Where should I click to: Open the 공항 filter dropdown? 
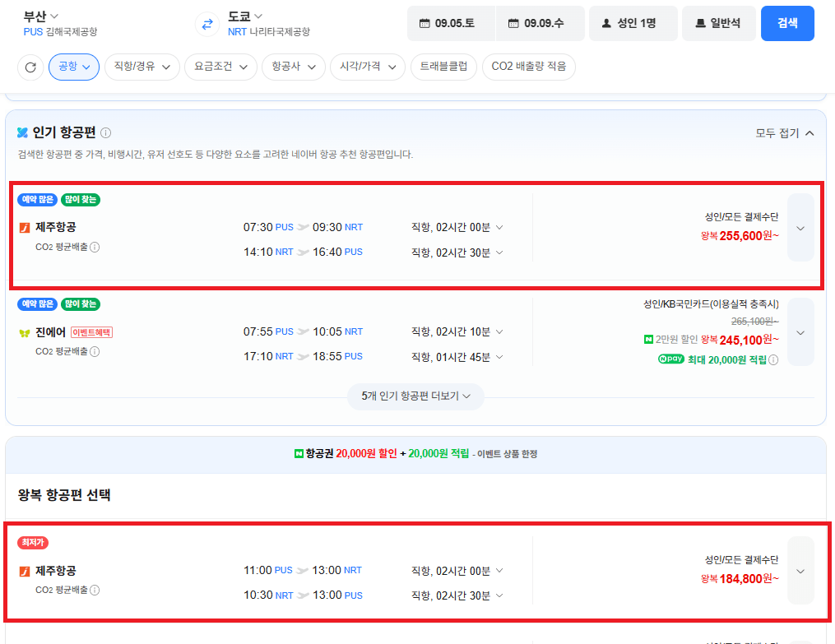coord(74,67)
